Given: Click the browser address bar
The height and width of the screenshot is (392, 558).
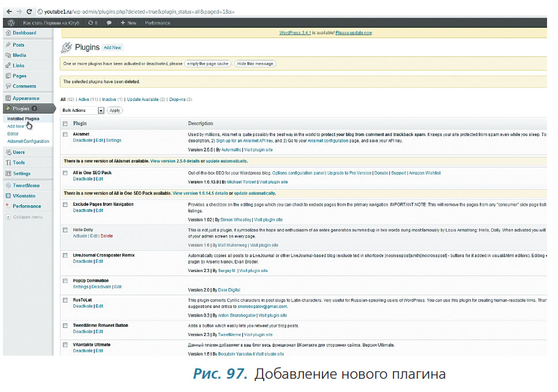Looking at the screenshot, I should tap(292, 12).
